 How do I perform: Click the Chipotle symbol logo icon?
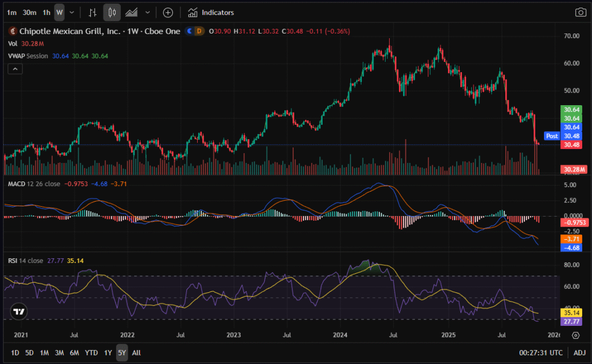pyautogui.click(x=13, y=31)
